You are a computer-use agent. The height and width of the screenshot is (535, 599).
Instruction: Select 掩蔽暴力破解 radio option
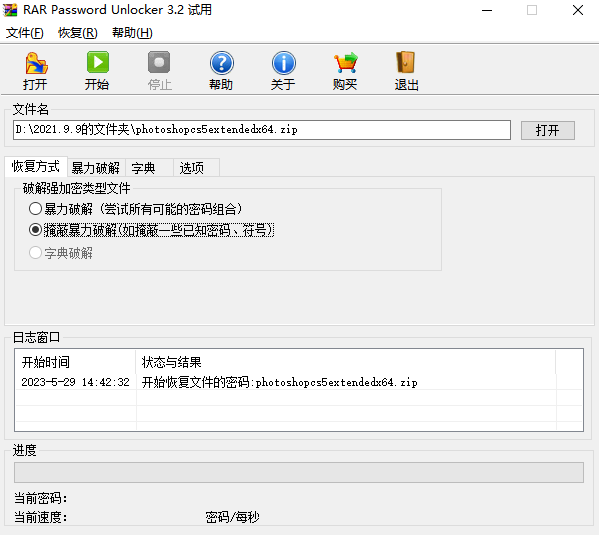[151, 230]
